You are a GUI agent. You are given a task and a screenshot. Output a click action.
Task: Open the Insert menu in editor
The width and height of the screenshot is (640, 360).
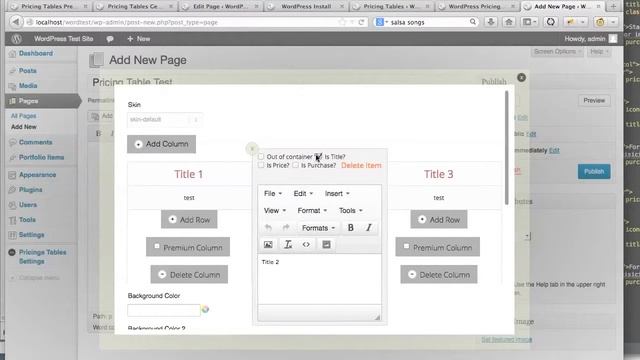tap(337, 193)
